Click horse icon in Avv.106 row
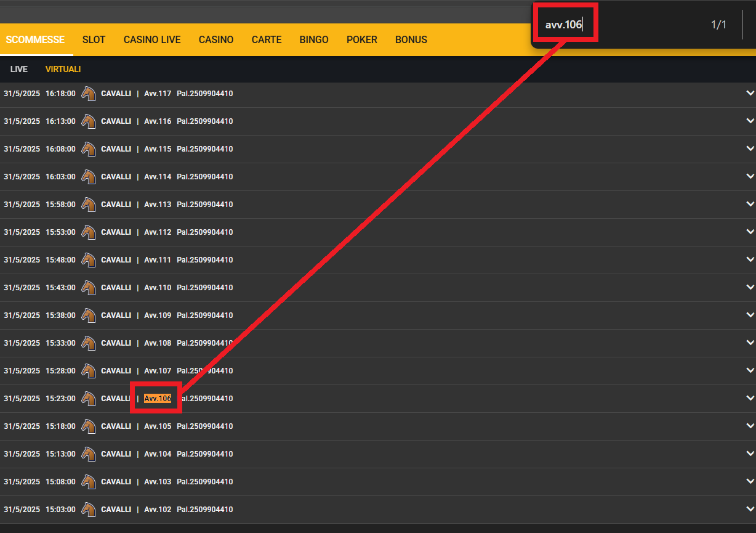The image size is (756, 533). pyautogui.click(x=89, y=399)
